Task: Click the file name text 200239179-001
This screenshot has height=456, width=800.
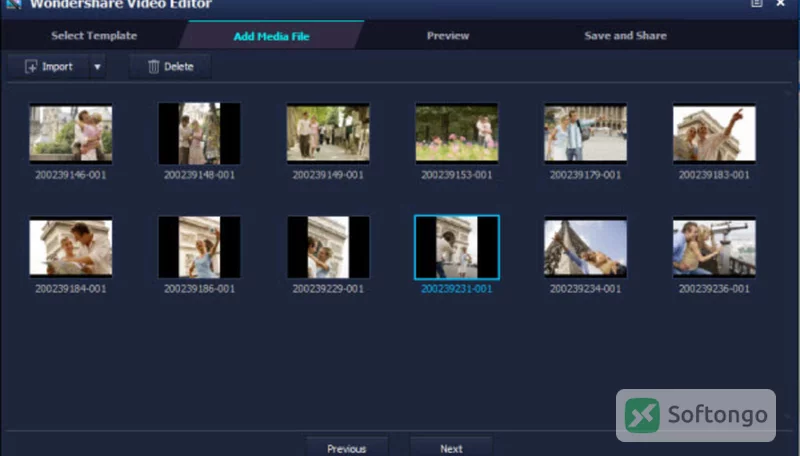Action: tap(585, 175)
